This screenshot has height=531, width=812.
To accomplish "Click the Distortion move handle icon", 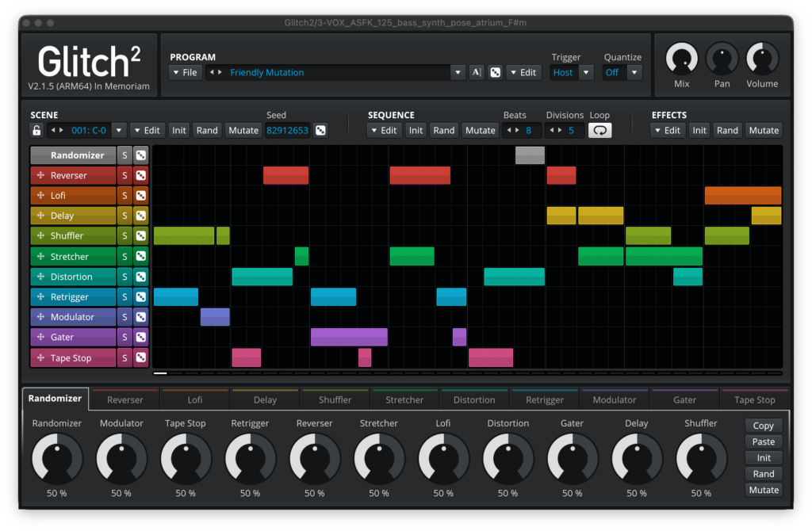I will tap(41, 277).
